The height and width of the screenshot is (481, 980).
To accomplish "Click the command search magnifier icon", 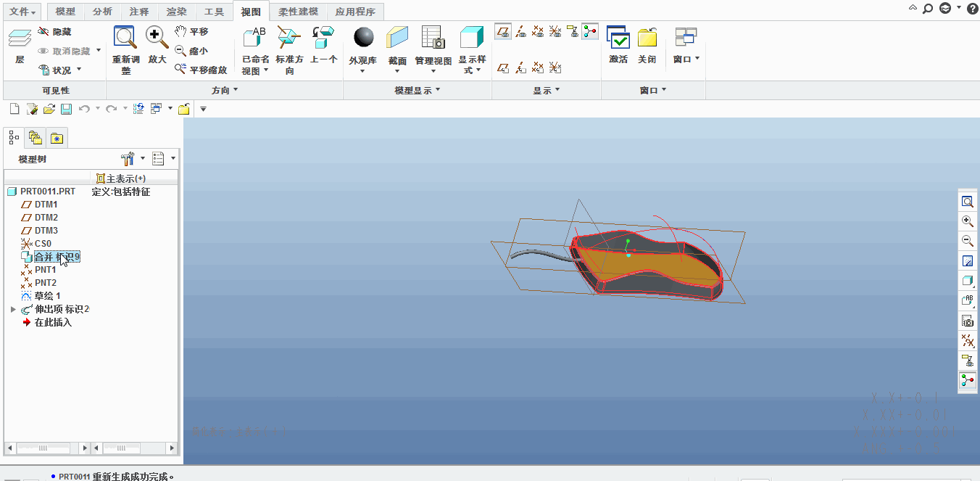I will (928, 8).
